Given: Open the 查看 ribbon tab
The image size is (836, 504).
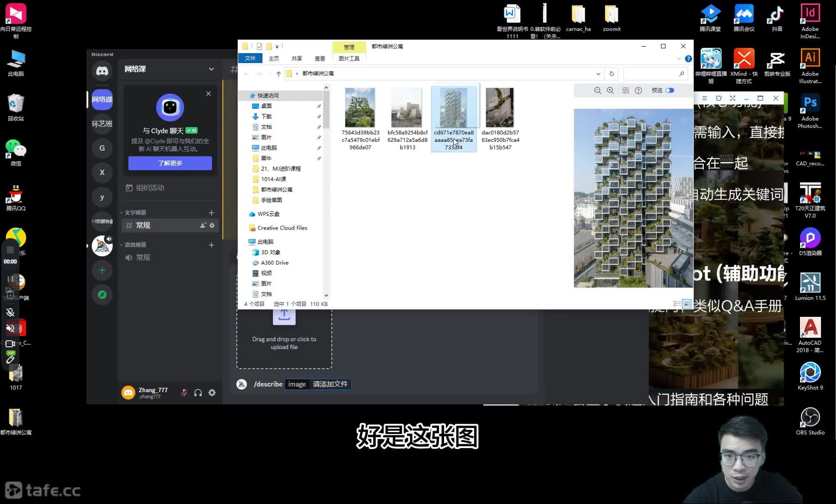Looking at the screenshot, I should (x=319, y=58).
